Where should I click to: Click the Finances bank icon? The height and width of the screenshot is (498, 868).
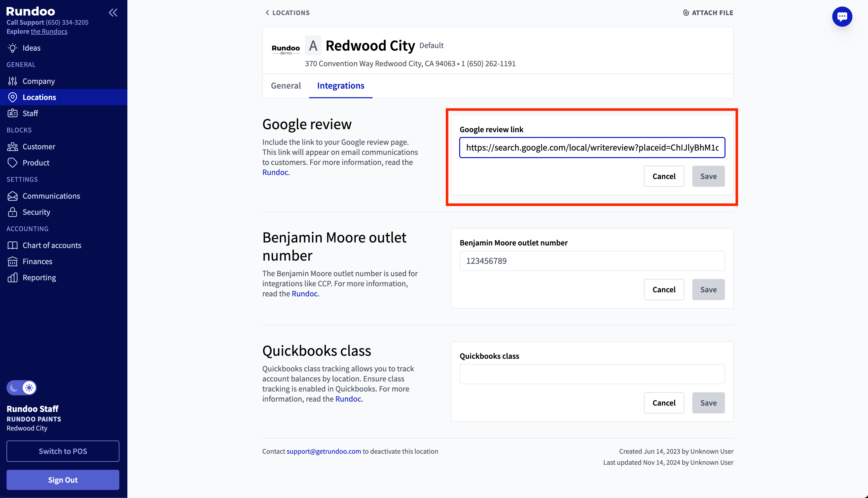pyautogui.click(x=13, y=261)
